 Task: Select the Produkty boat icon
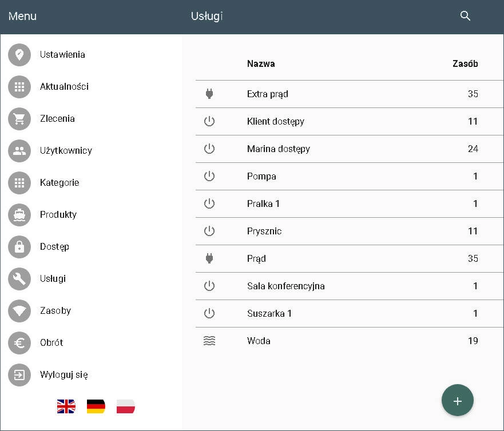(x=19, y=215)
